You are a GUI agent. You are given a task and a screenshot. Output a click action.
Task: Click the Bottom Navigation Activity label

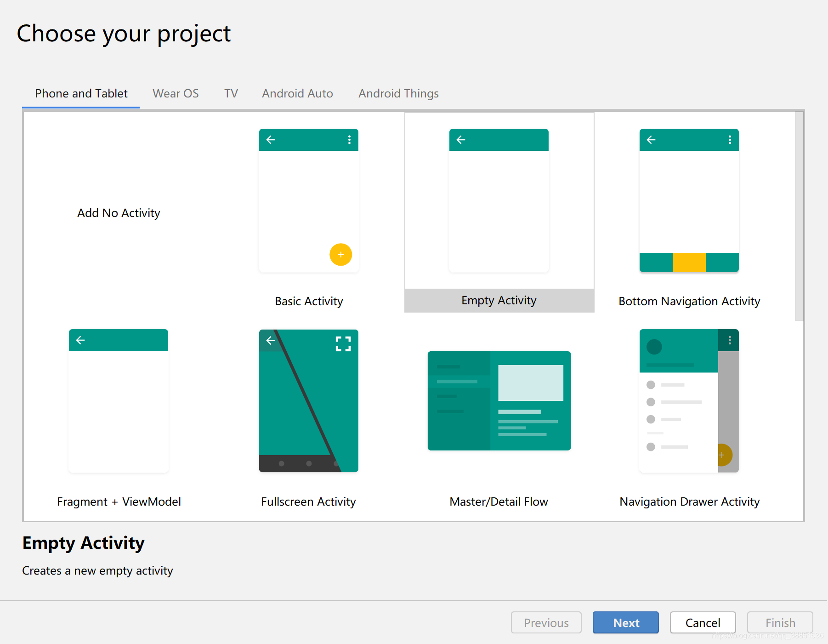689,301
